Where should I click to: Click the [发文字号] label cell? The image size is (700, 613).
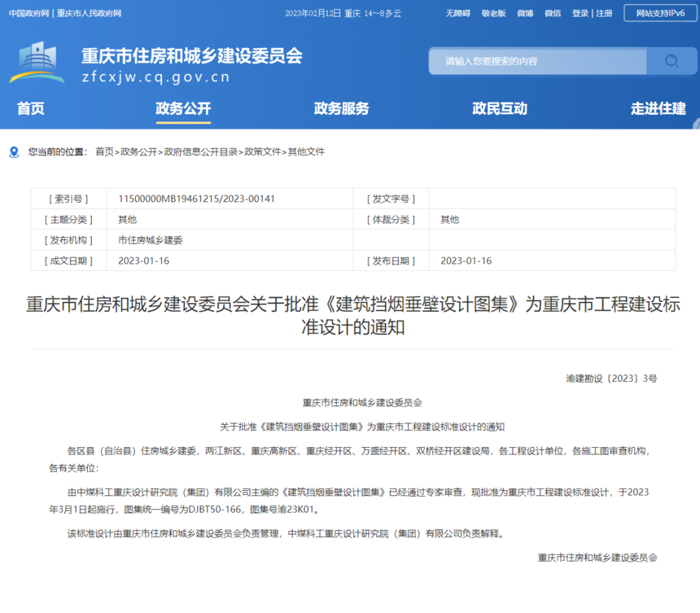(391, 199)
